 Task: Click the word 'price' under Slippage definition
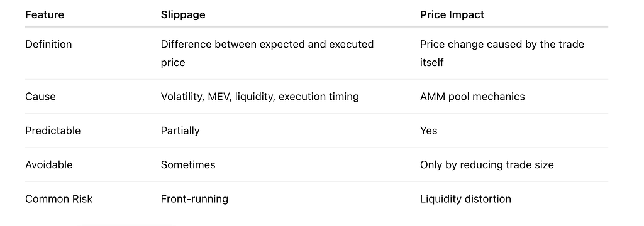tap(173, 63)
